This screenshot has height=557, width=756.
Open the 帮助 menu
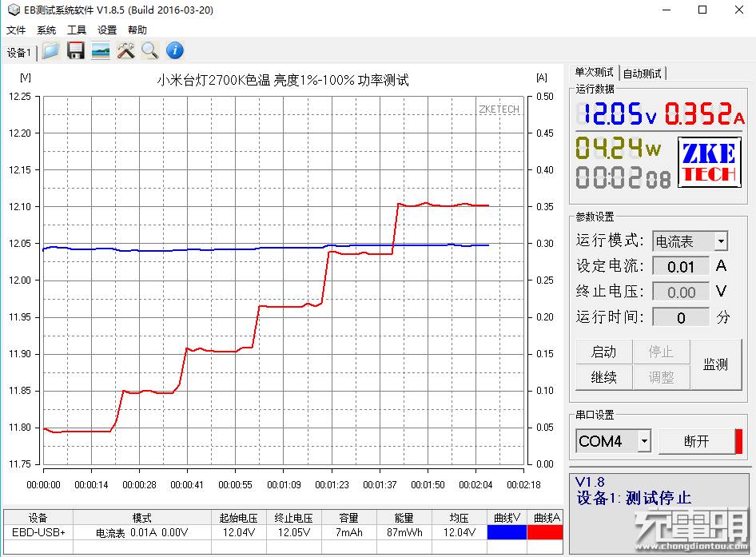(137, 30)
